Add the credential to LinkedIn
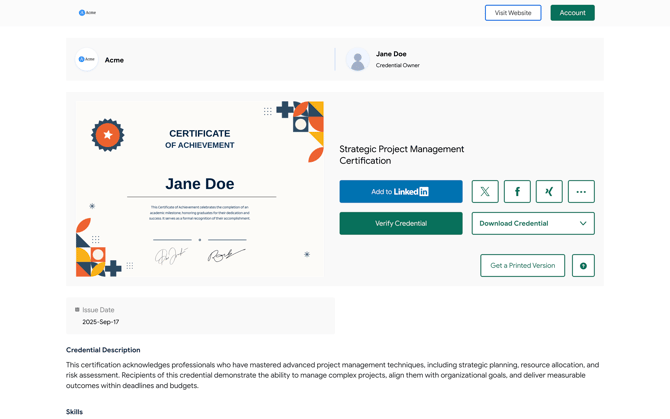This screenshot has width=670, height=419. point(400,191)
